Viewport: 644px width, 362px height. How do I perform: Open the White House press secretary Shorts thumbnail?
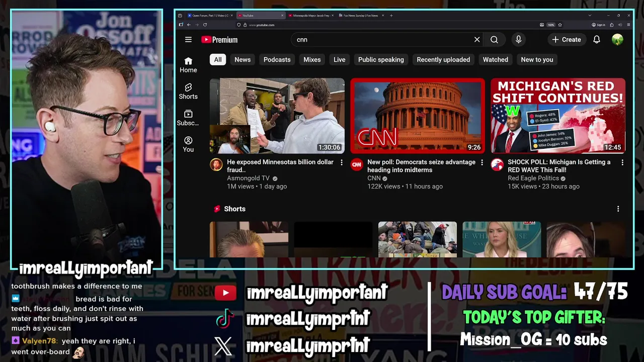(x=502, y=239)
